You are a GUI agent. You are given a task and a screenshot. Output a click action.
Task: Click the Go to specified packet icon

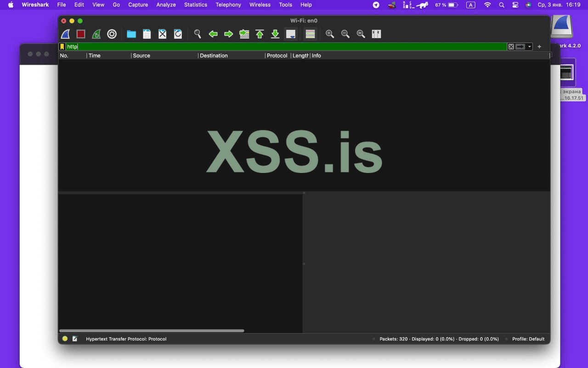coord(244,34)
